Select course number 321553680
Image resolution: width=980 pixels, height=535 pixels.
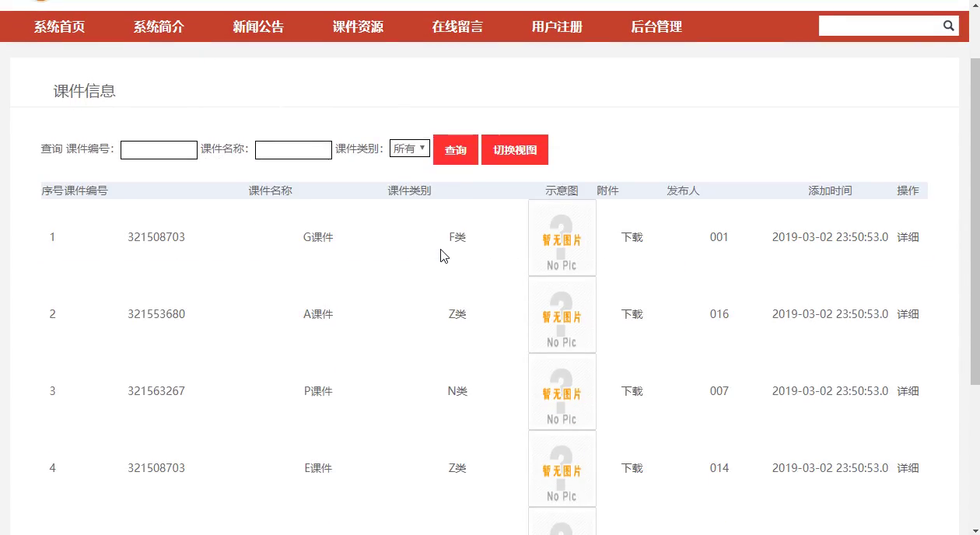click(x=156, y=314)
